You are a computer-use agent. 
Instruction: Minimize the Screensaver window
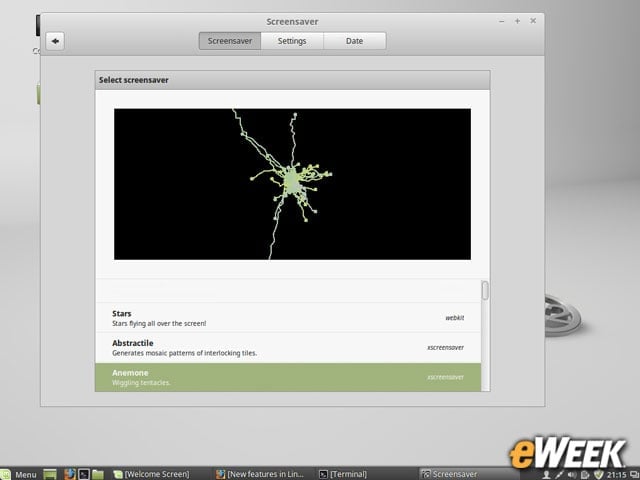click(x=502, y=21)
